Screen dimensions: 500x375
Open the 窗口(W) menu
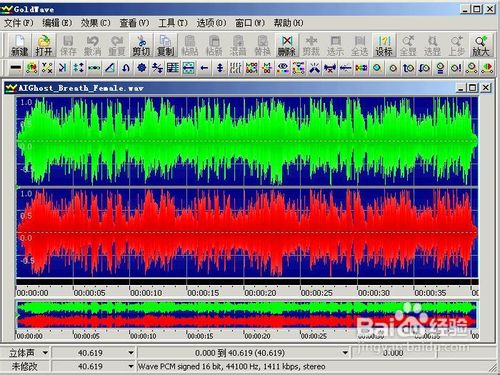pyautogui.click(x=250, y=23)
